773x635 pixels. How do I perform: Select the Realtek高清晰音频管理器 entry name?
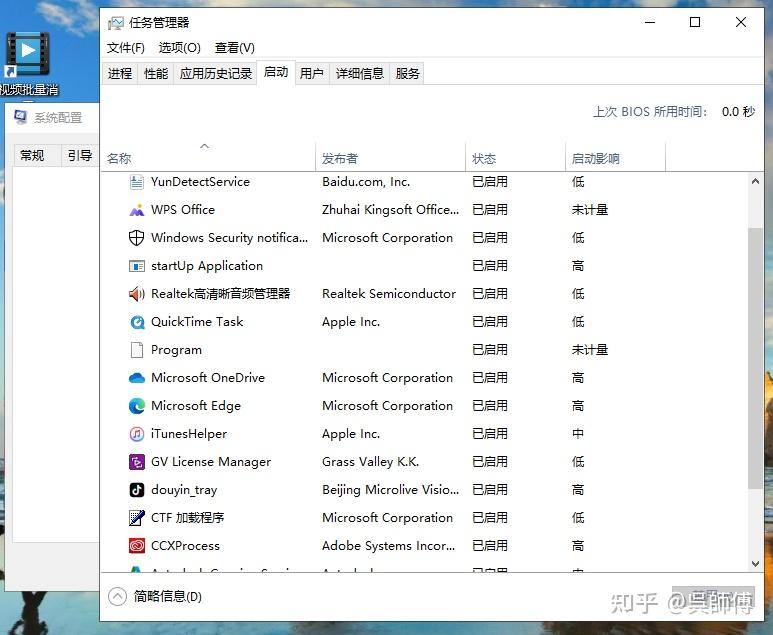click(220, 294)
